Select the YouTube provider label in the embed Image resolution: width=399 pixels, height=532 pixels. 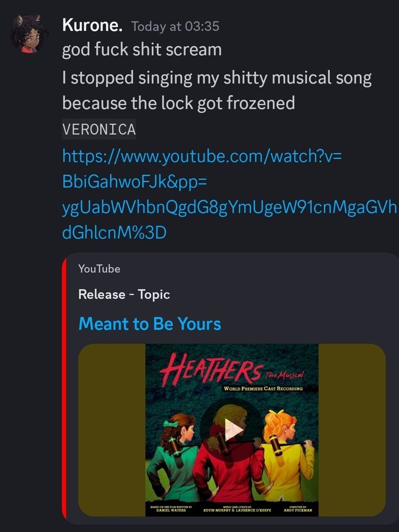click(98, 269)
